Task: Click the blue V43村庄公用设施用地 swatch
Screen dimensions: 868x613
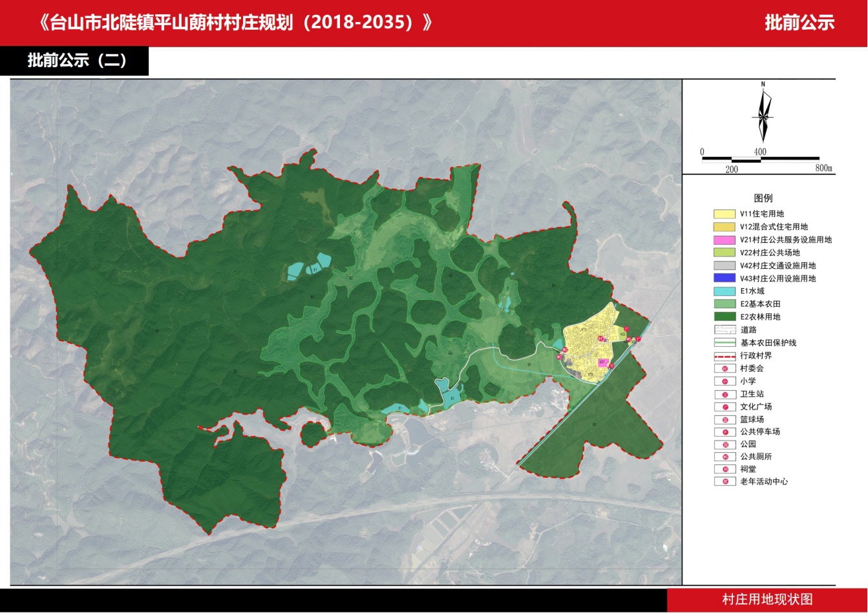Action: coord(725,278)
